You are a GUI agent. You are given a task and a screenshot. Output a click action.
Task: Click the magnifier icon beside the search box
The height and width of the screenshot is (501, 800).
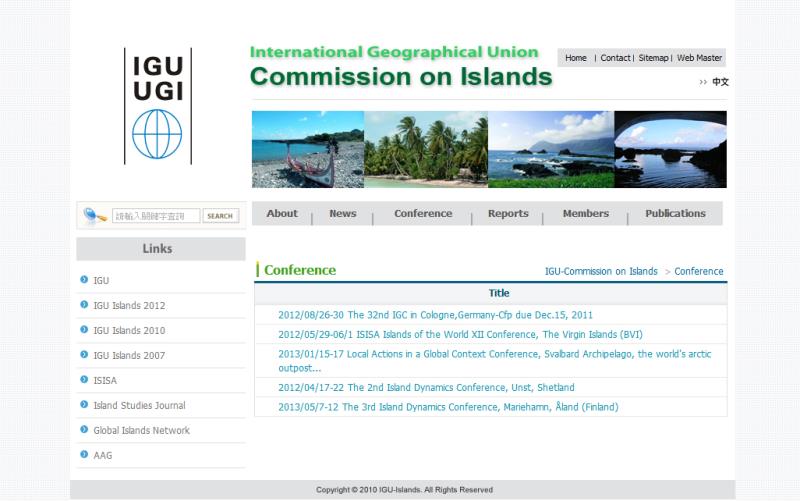93,215
